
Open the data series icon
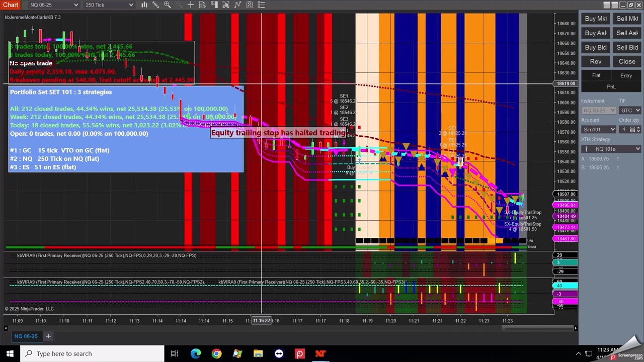coord(226,5)
